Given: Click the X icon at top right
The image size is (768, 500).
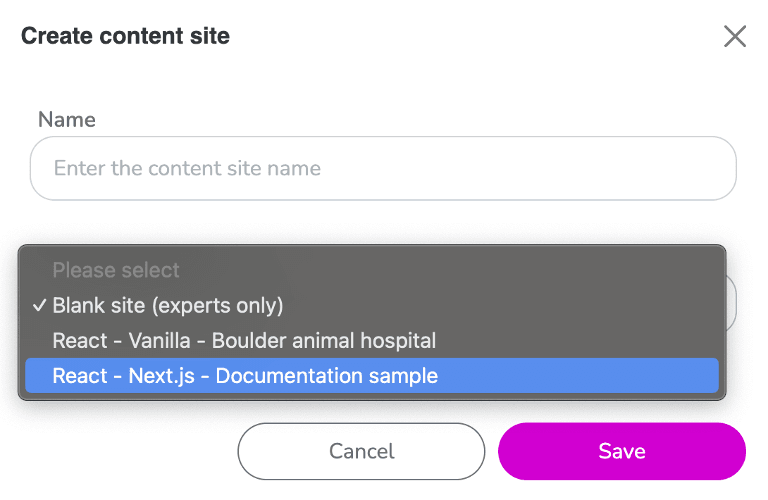Looking at the screenshot, I should point(735,37).
